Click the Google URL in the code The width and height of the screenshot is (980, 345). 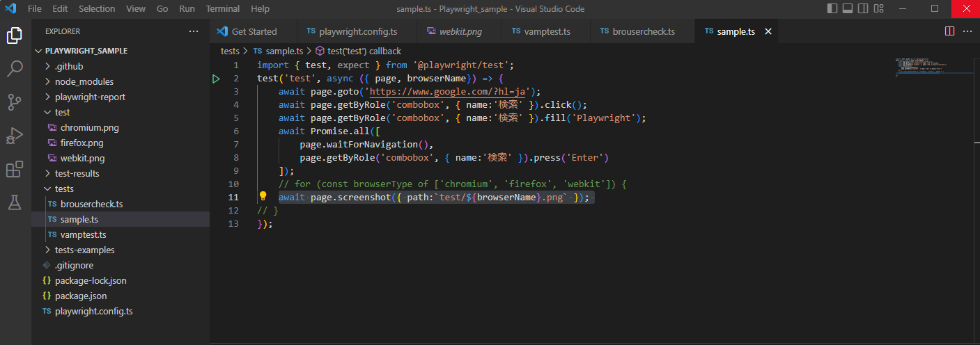pos(446,91)
